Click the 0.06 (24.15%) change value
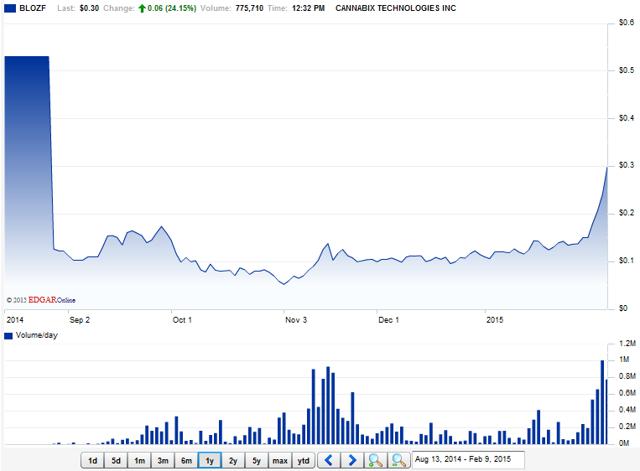Screen dimensions: 640x471 (172, 8)
